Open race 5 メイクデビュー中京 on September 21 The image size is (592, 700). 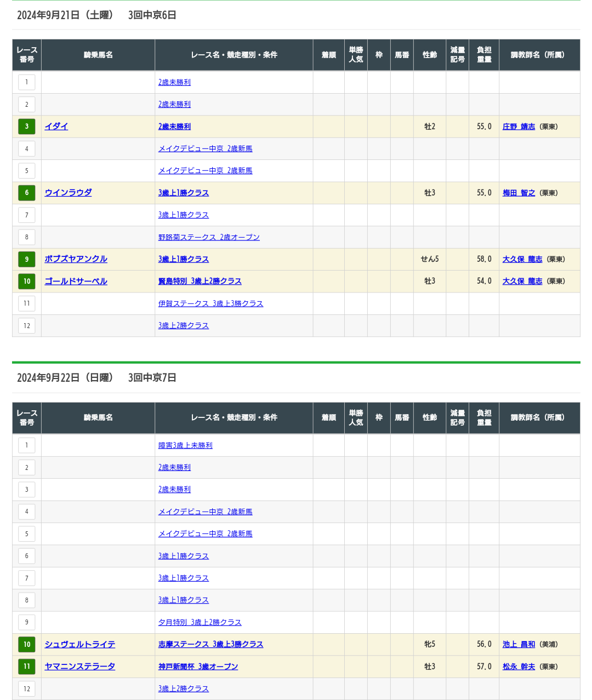pos(206,171)
